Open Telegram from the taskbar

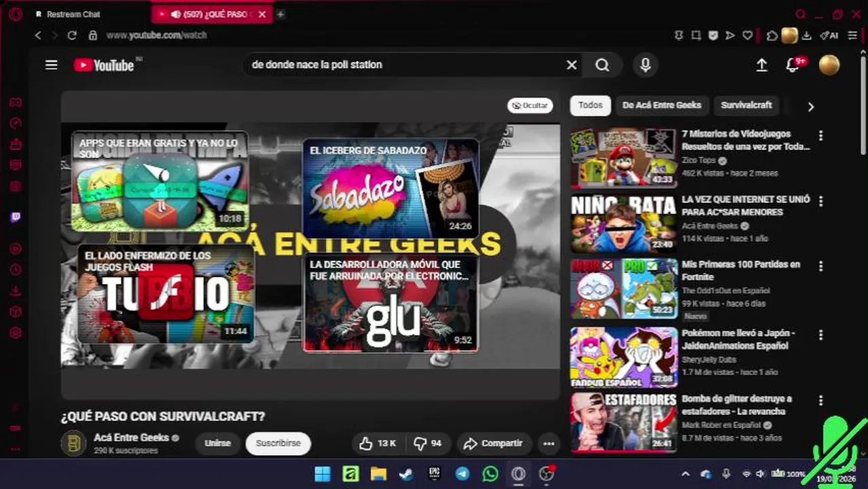pyautogui.click(x=463, y=474)
